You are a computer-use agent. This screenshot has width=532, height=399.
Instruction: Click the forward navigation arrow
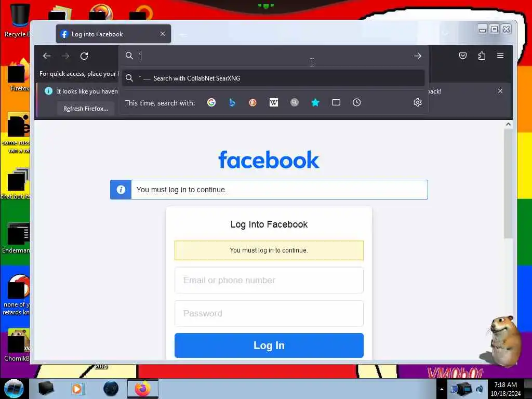65,56
